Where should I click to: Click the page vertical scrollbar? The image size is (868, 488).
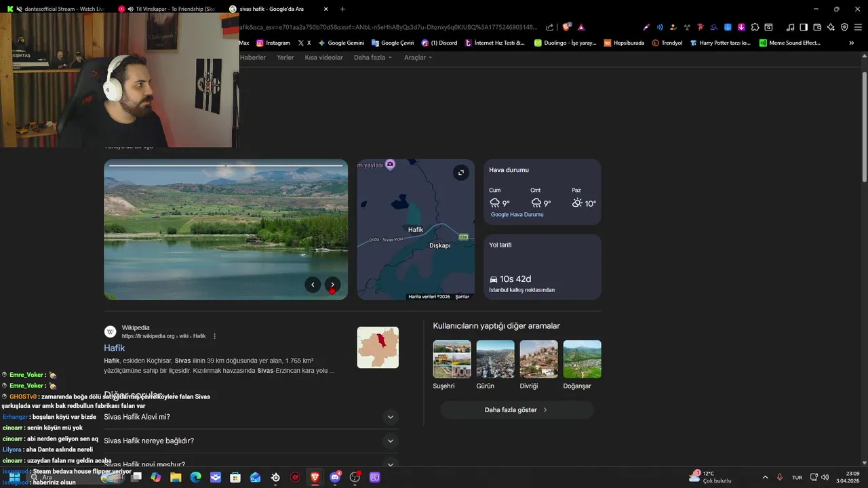tap(865, 127)
